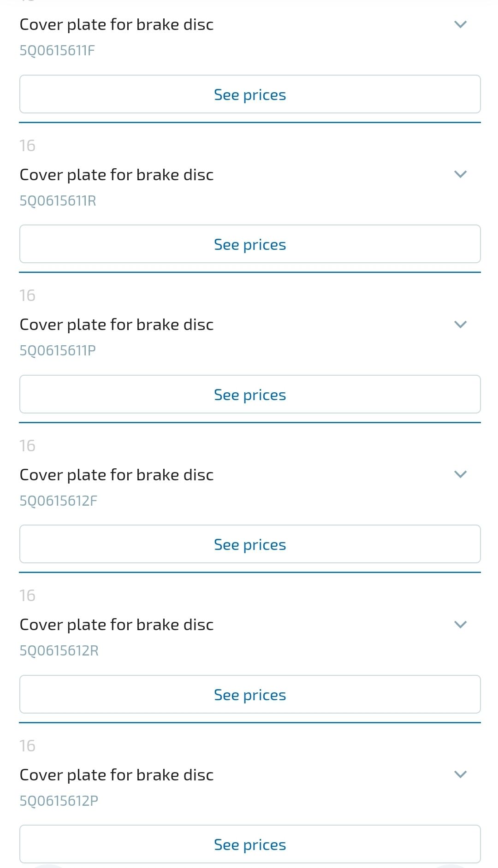Open the dropdown arrow beside 5Q0615611P
This screenshot has width=498, height=868.
tap(460, 325)
